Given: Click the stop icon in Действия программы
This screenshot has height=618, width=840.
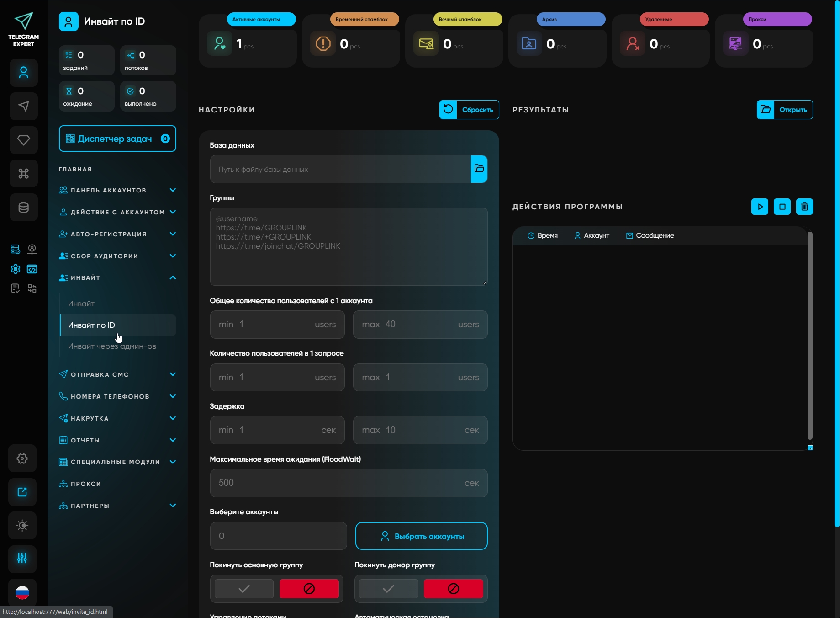Looking at the screenshot, I should [782, 207].
